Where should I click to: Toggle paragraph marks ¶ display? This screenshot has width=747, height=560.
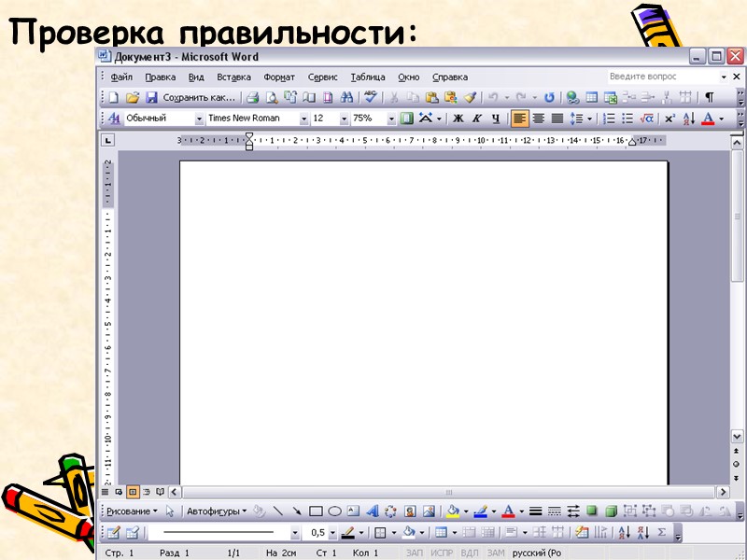tap(710, 98)
